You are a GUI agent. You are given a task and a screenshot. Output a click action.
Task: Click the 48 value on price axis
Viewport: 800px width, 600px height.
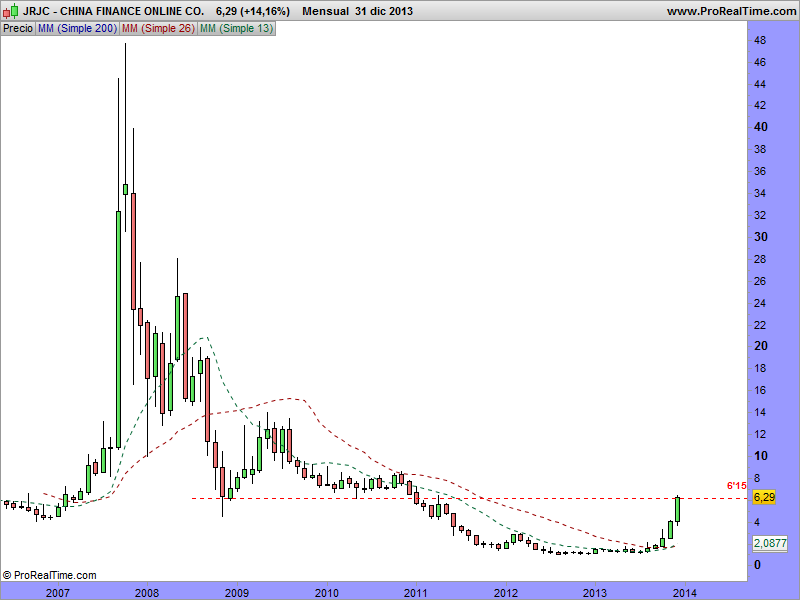pos(760,40)
